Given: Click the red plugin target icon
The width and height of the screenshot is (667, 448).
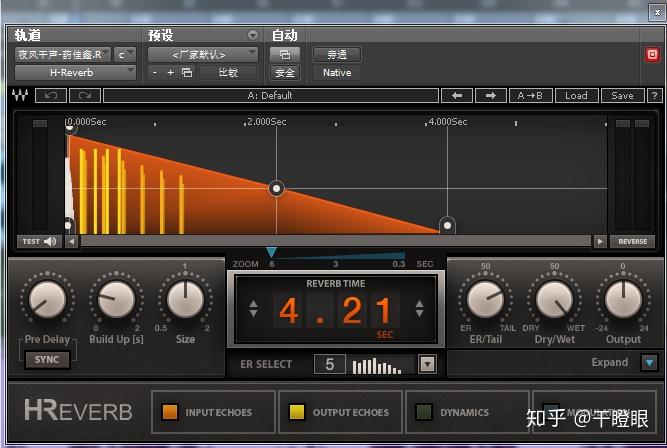Looking at the screenshot, I should pyautogui.click(x=652, y=55).
